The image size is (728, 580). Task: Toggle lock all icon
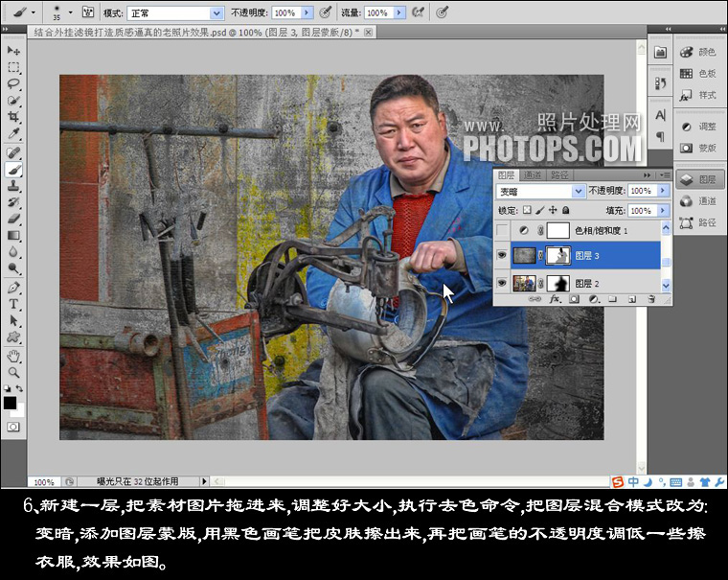point(565,210)
